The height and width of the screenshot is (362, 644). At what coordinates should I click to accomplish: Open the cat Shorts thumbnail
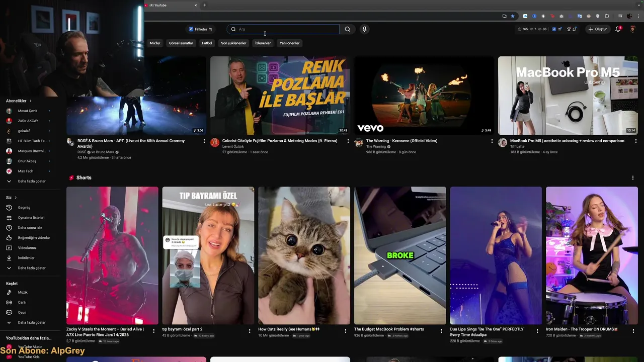pos(304,255)
